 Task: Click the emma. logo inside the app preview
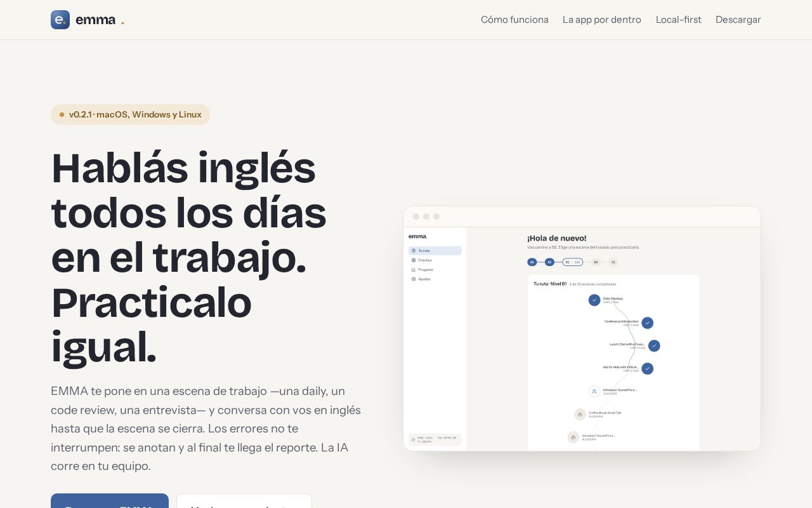(x=418, y=236)
